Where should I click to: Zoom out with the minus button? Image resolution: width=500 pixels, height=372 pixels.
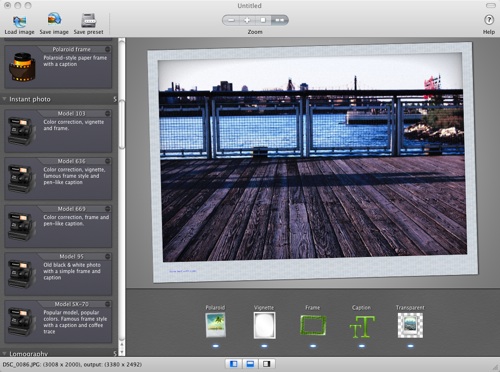click(231, 20)
